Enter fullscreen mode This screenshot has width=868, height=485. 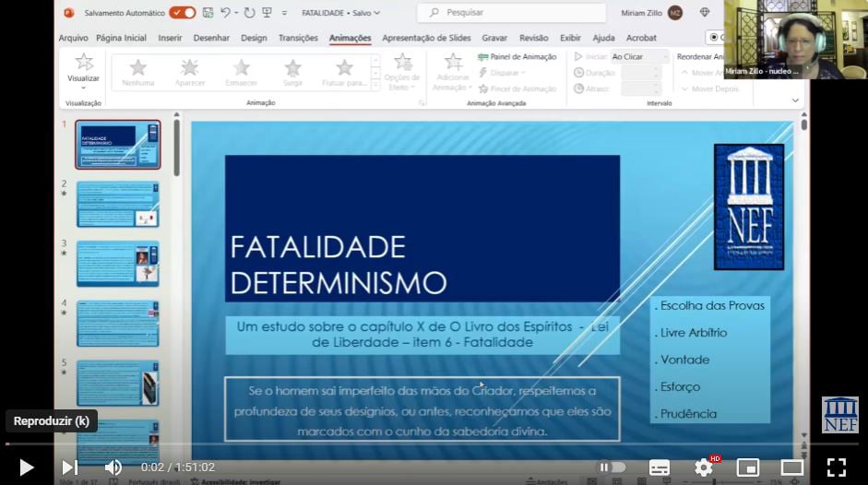(837, 467)
